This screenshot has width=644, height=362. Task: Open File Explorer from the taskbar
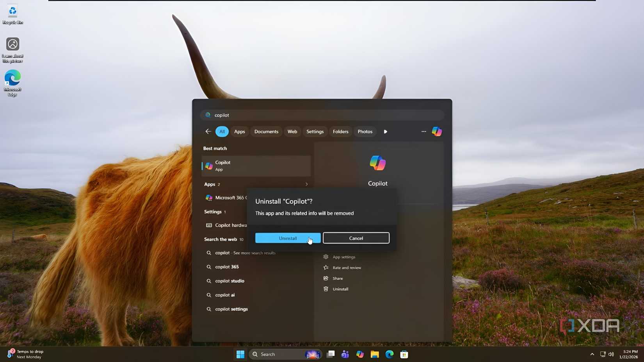coord(374,354)
